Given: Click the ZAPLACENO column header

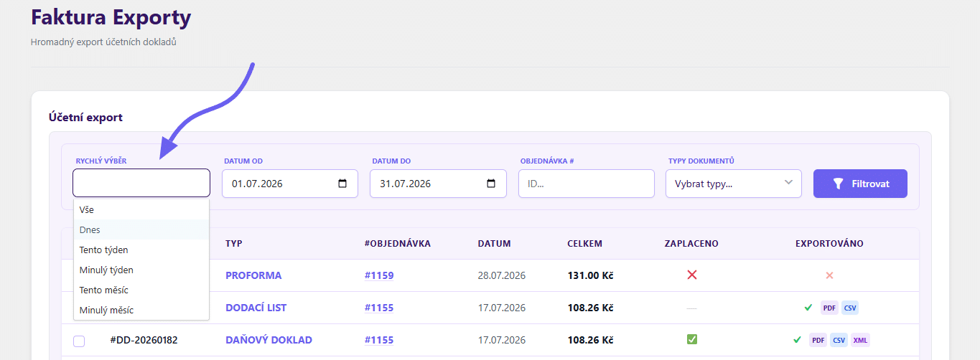Looking at the screenshot, I should pyautogui.click(x=691, y=244).
